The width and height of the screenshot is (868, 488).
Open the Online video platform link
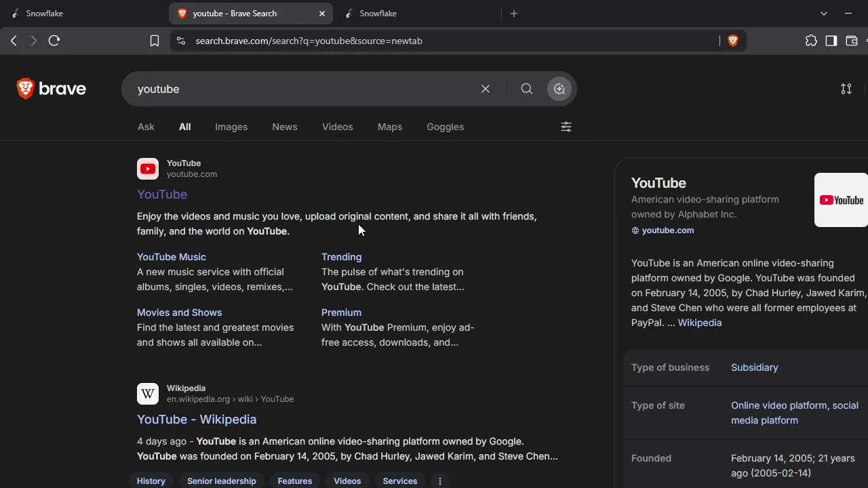click(x=779, y=405)
